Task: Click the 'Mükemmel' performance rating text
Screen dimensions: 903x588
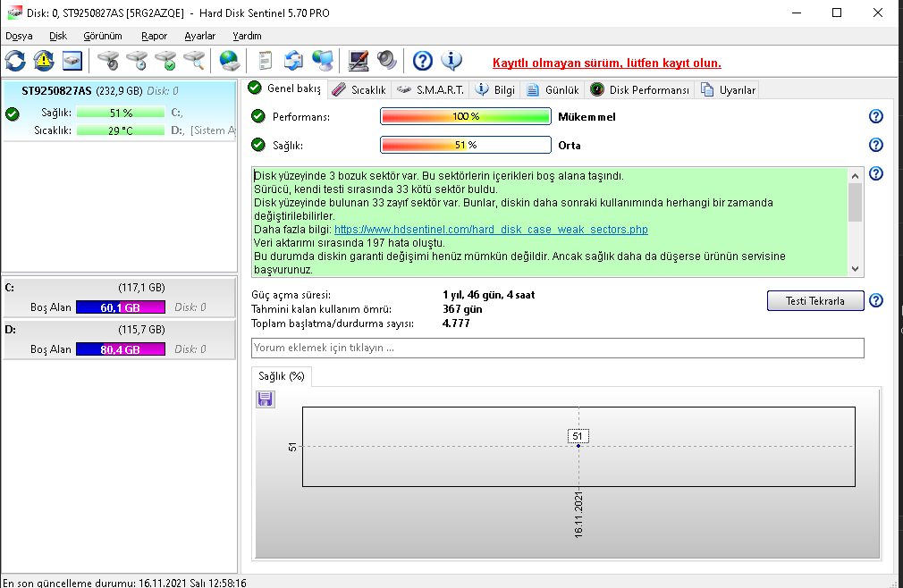Action: (x=587, y=117)
